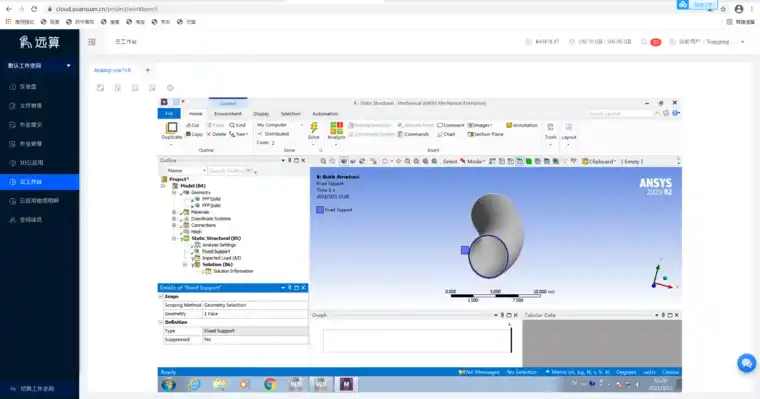The width and height of the screenshot is (760, 399).
Task: Expand the Coordinate Systems tree node
Action: [174, 219]
